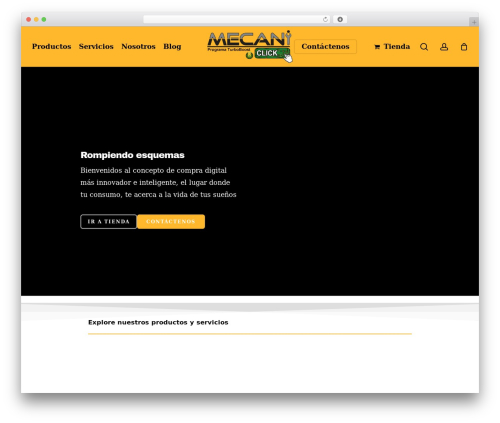Click the Bienvenidos al concepto paragraph text
This screenshot has width=500, height=423.
point(158,182)
